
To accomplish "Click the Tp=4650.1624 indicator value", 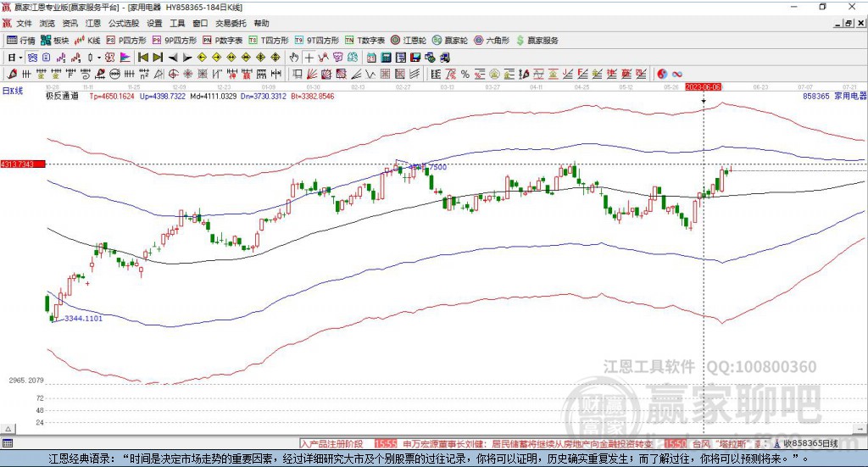I will (112, 97).
